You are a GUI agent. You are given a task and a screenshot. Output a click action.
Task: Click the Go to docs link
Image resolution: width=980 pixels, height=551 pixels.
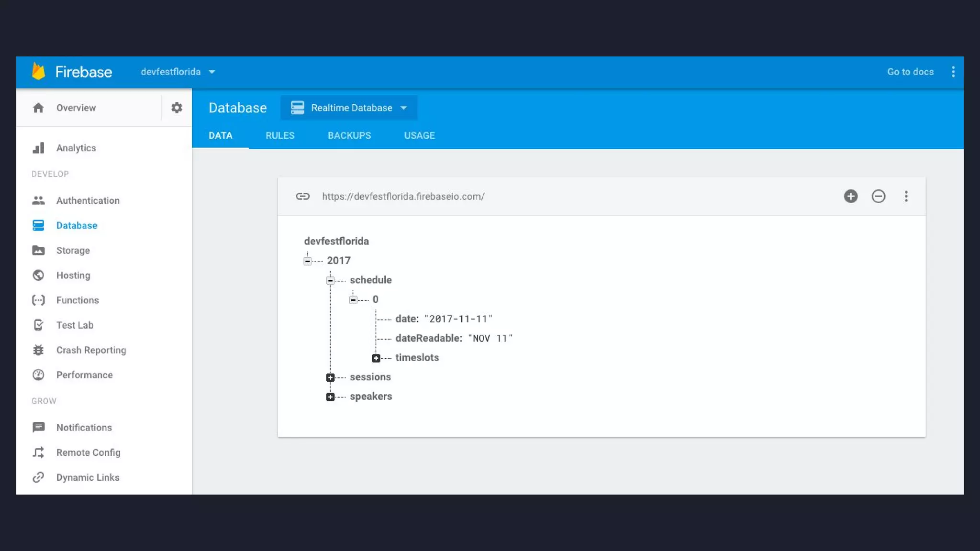click(910, 72)
